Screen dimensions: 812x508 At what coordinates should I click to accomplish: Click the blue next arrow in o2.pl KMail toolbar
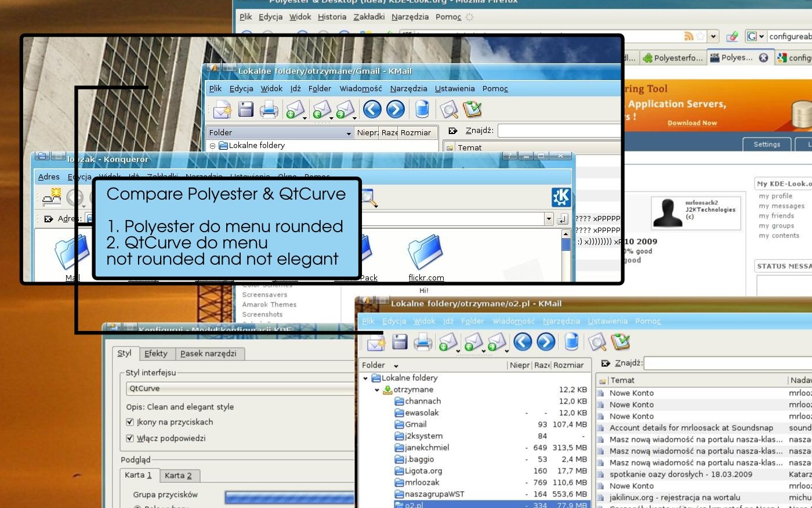[x=546, y=342]
